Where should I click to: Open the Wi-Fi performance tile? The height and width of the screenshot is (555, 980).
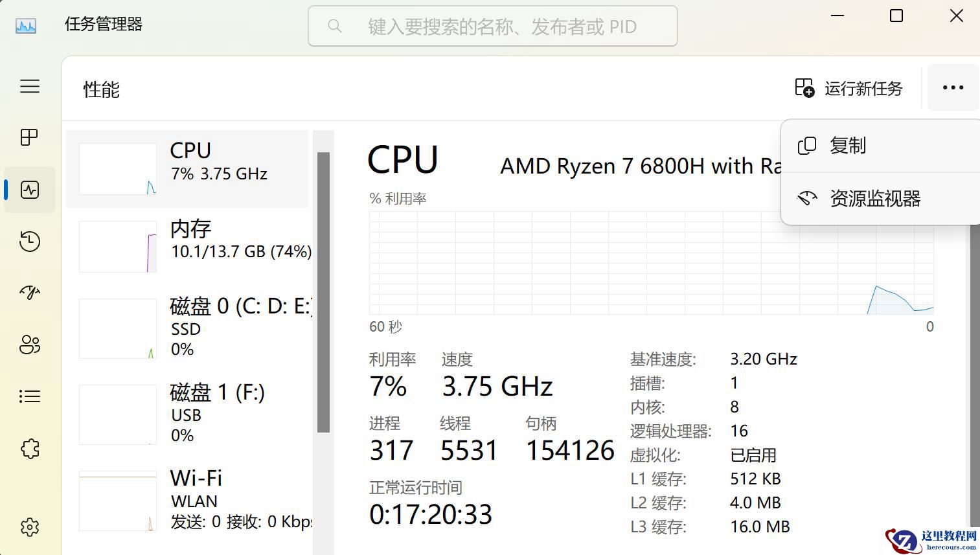click(194, 499)
